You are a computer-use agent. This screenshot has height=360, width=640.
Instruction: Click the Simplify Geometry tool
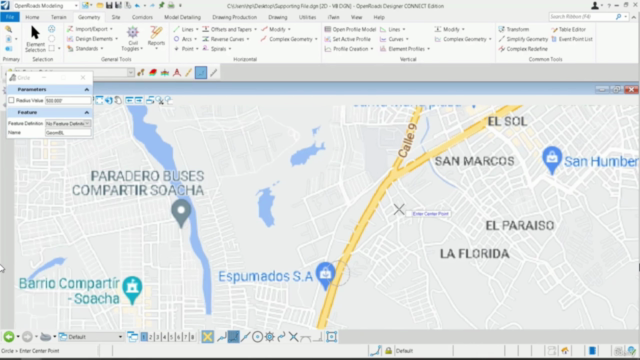pyautogui.click(x=523, y=39)
